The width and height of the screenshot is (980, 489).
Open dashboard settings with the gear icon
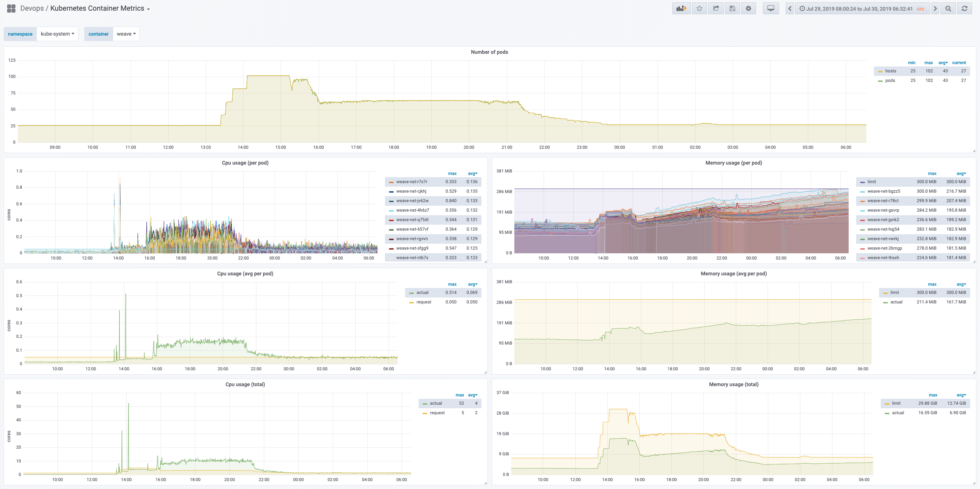pos(748,8)
